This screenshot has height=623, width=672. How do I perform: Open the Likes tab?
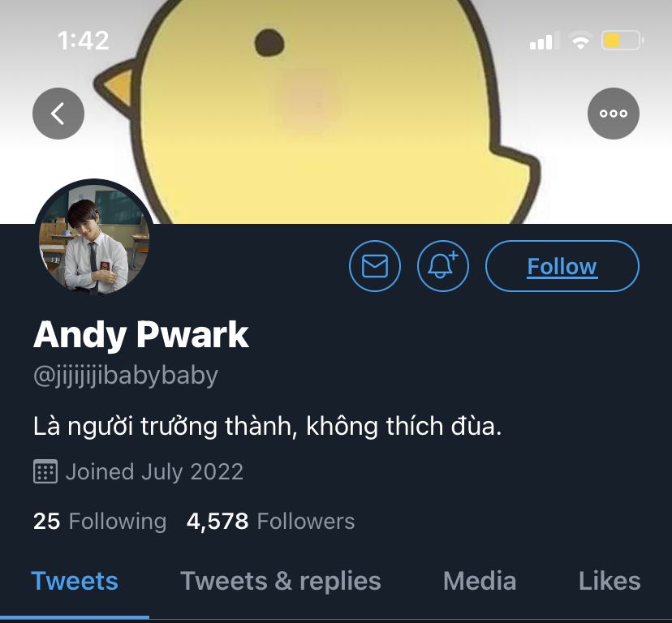[x=610, y=582]
